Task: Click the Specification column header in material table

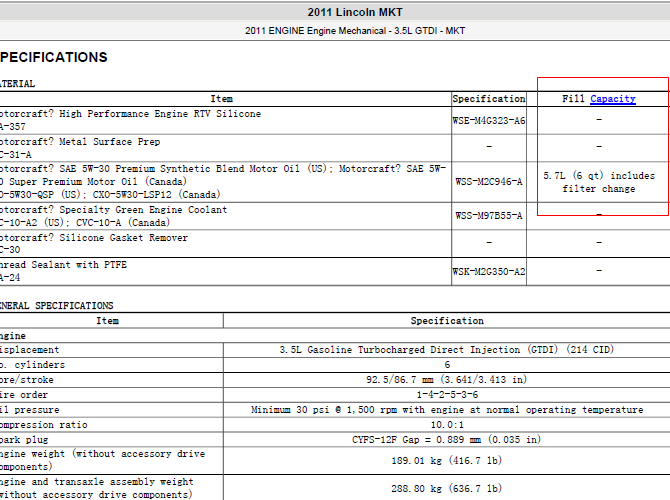Action: pos(489,99)
